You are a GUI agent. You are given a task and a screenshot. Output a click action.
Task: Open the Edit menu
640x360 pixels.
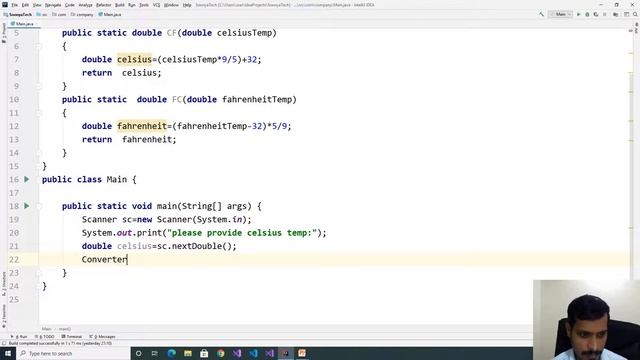pos(25,5)
